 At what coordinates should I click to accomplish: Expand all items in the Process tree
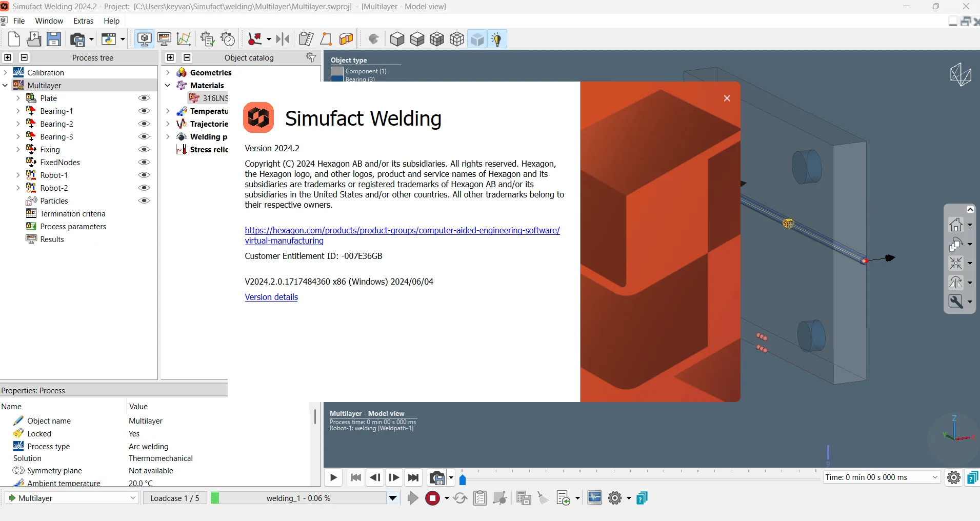pyautogui.click(x=8, y=57)
